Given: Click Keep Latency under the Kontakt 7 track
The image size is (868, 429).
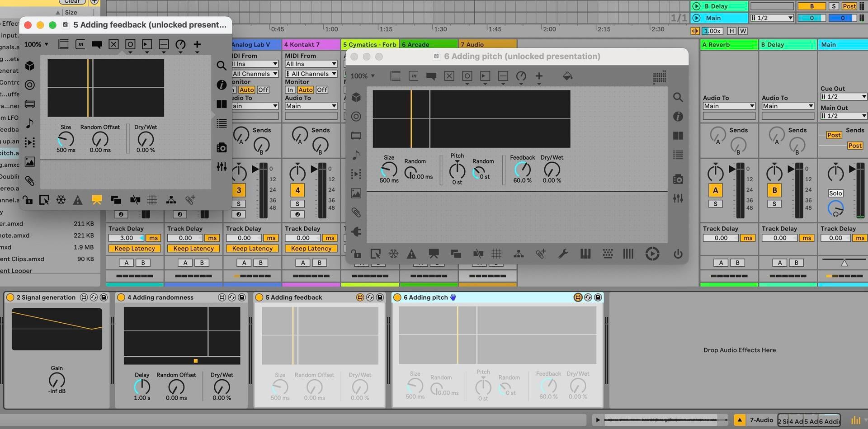Looking at the screenshot, I should click(311, 248).
